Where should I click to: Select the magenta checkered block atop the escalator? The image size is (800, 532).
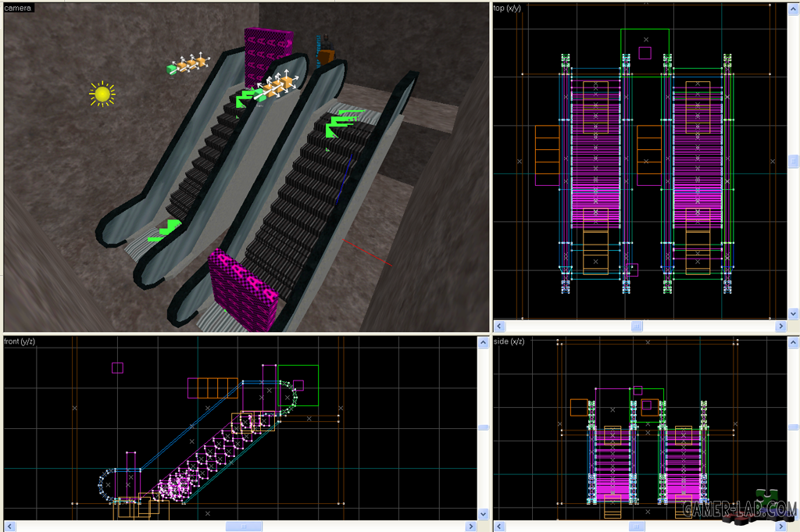266,56
